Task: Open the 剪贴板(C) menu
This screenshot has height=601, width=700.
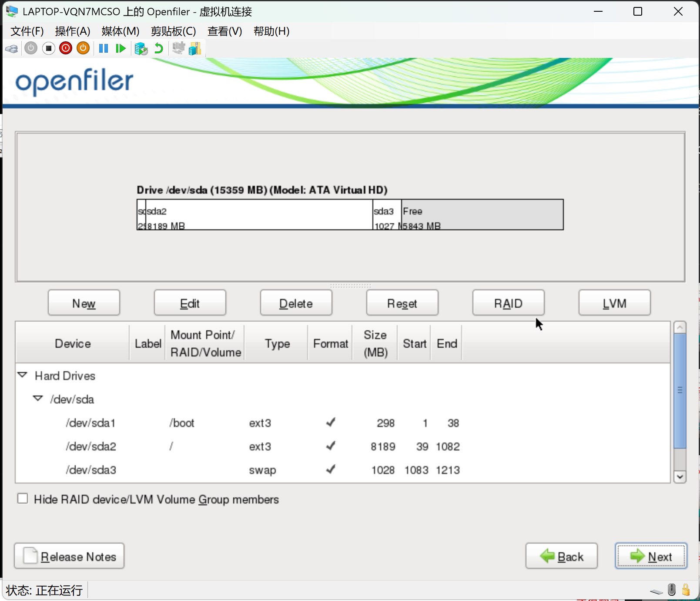Action: point(174,31)
